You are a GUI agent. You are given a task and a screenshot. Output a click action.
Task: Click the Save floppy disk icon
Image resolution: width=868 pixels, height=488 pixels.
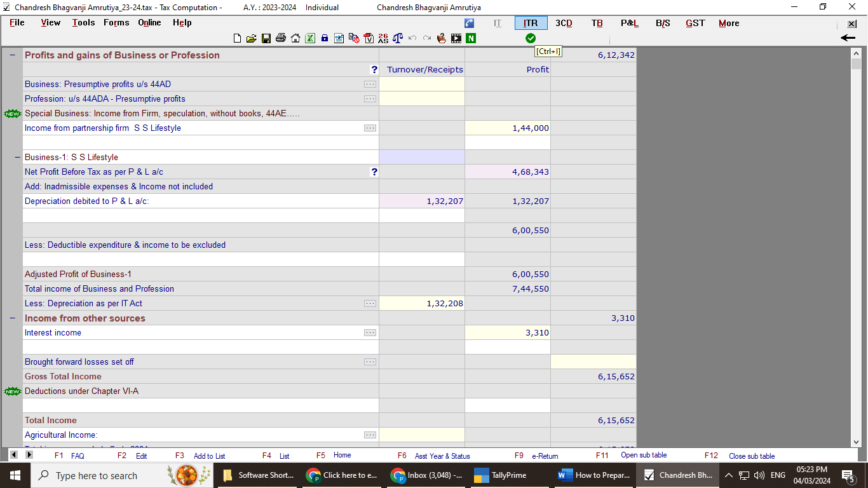click(266, 38)
